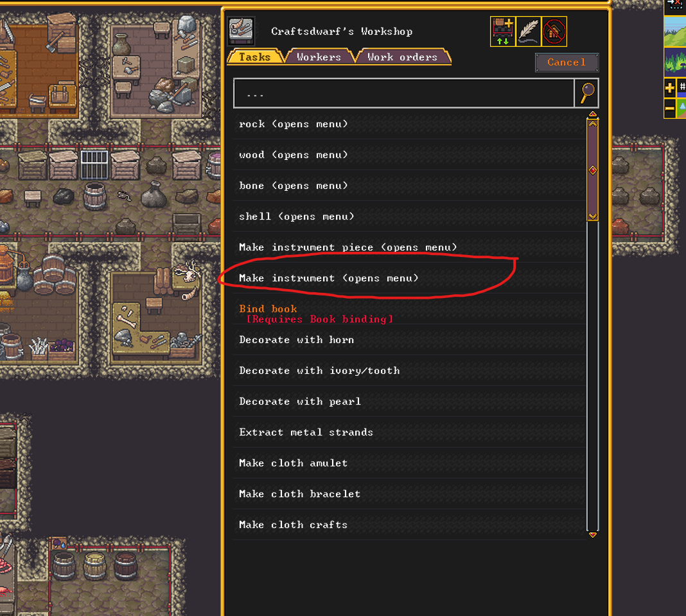Click the yellow plus zoom-in icon
Screen dimensions: 686x616
point(669,88)
